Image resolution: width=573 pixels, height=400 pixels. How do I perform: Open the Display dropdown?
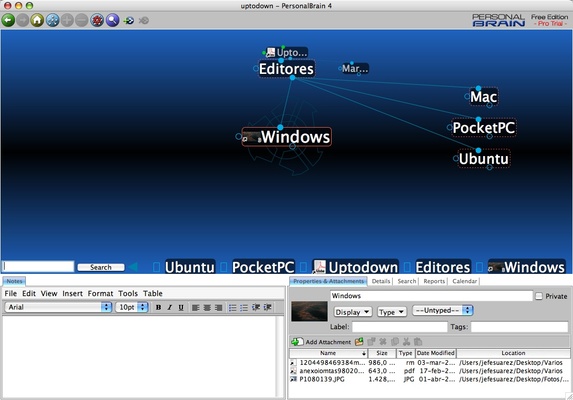353,312
